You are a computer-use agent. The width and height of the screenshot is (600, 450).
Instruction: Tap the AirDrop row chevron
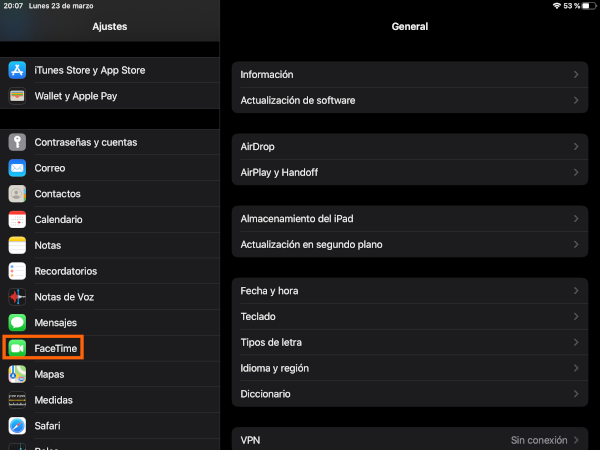[x=576, y=147]
